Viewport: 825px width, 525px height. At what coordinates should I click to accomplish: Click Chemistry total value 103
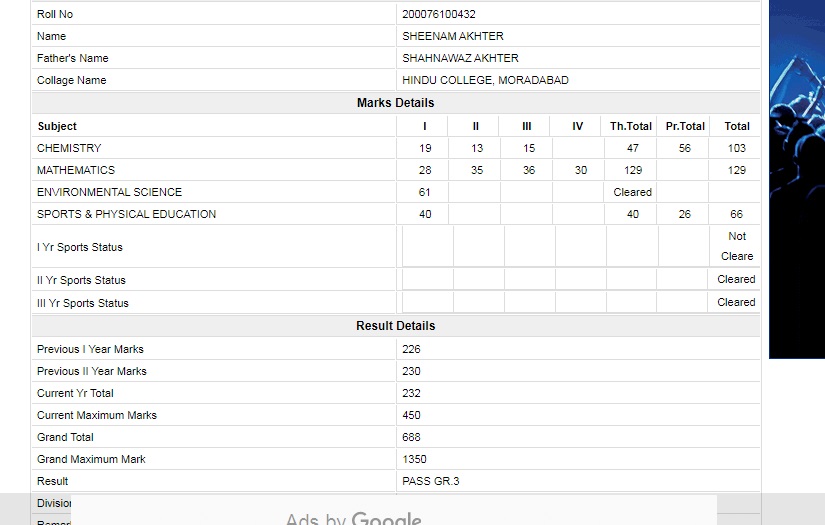737,148
